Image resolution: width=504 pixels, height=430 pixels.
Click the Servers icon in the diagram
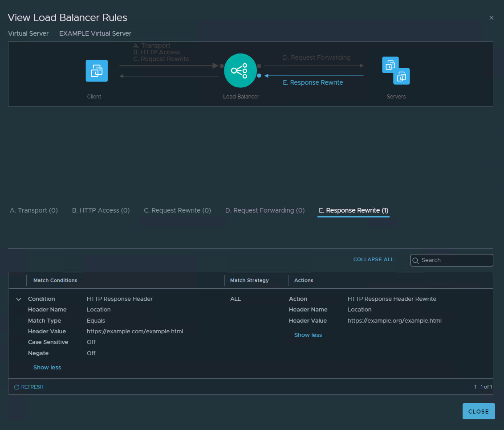click(396, 70)
